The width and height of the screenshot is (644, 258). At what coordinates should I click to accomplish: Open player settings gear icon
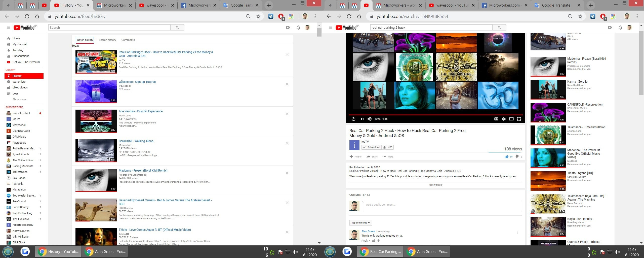[504, 119]
